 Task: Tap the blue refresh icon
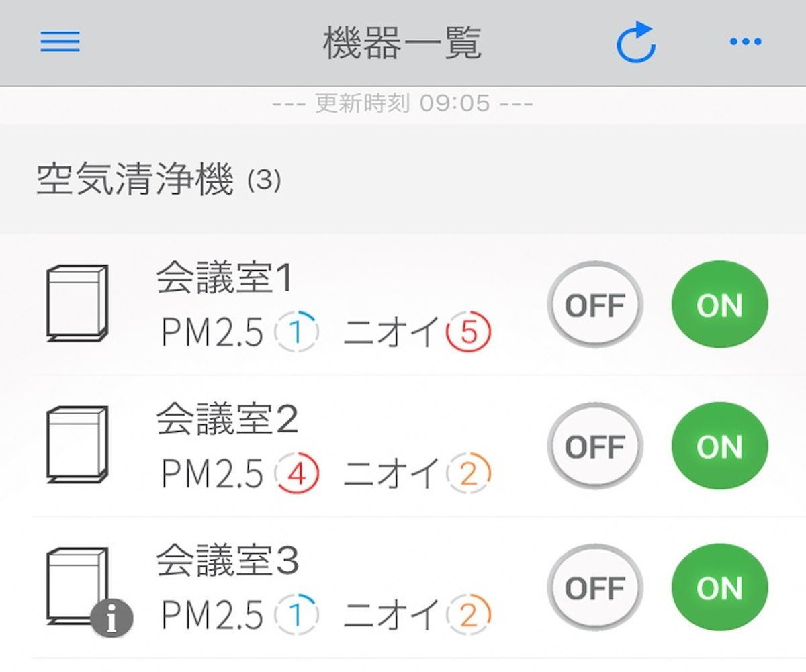(x=636, y=42)
